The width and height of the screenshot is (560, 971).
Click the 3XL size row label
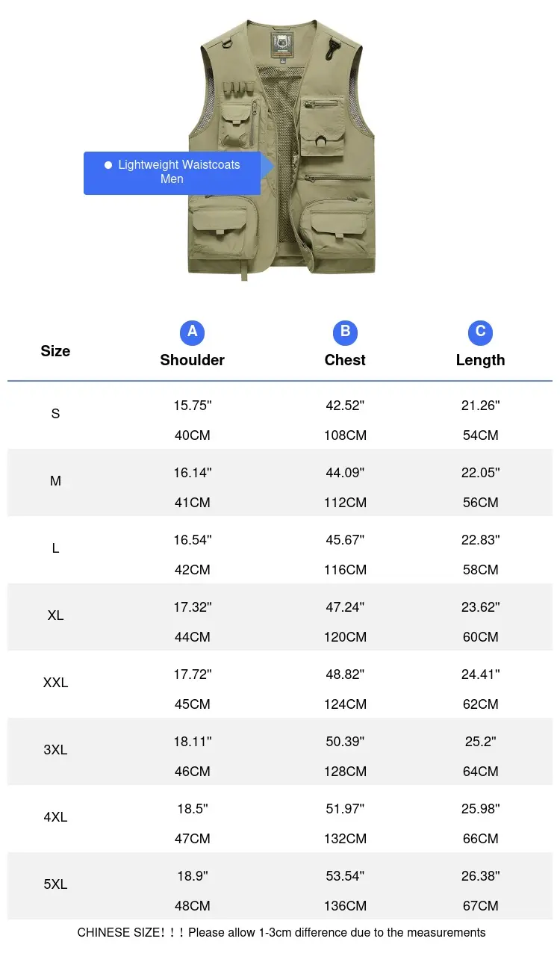pos(55,750)
